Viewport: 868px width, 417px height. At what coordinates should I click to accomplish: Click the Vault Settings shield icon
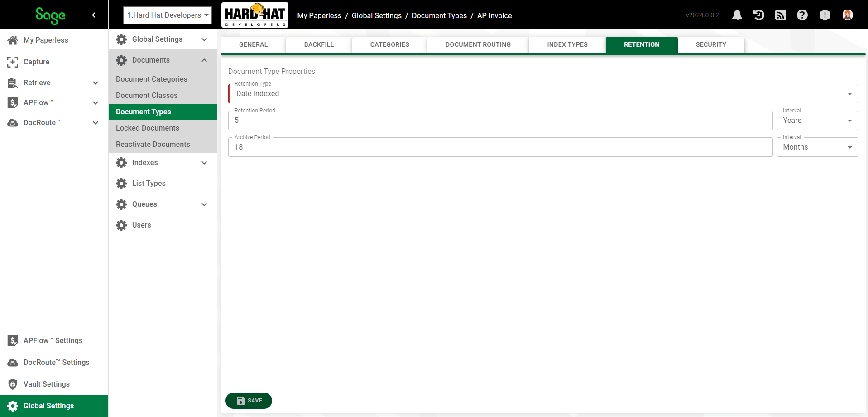[x=13, y=384]
